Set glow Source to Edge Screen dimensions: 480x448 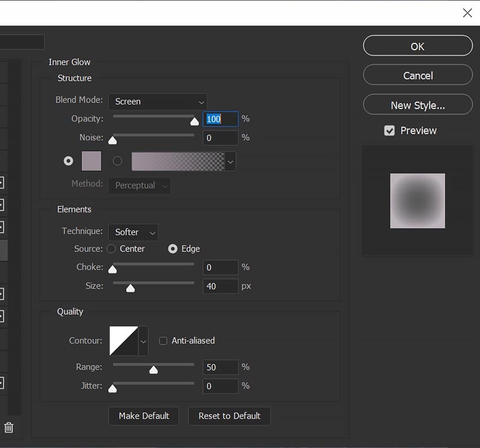pyautogui.click(x=173, y=249)
